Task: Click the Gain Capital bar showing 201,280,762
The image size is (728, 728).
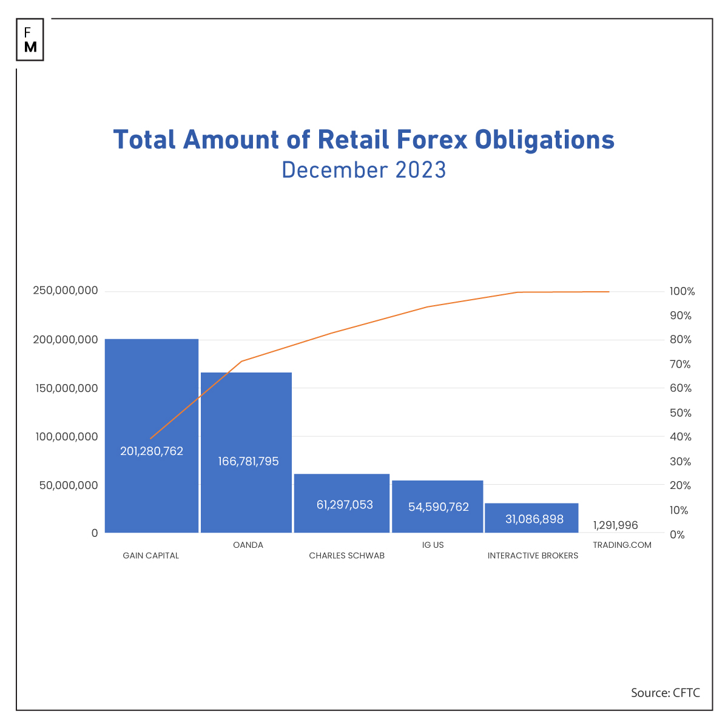Action: (x=152, y=436)
